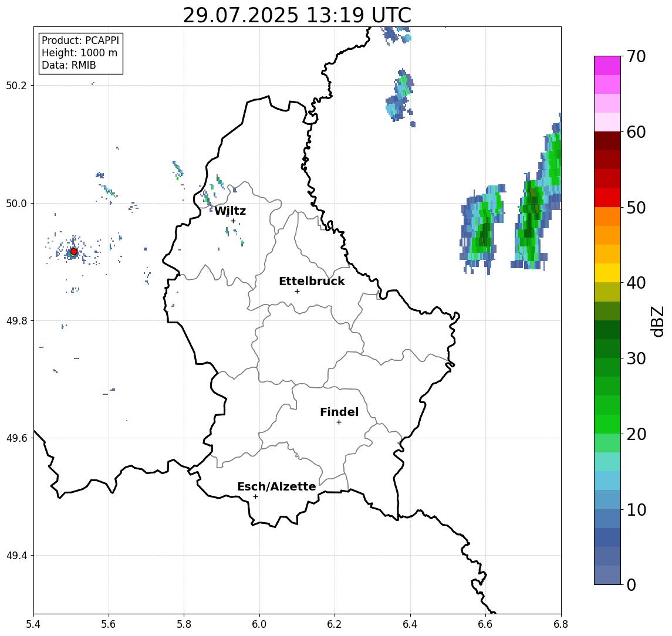Click the colorbar tick label 30
This screenshot has height=636, width=672.
pyautogui.click(x=636, y=358)
